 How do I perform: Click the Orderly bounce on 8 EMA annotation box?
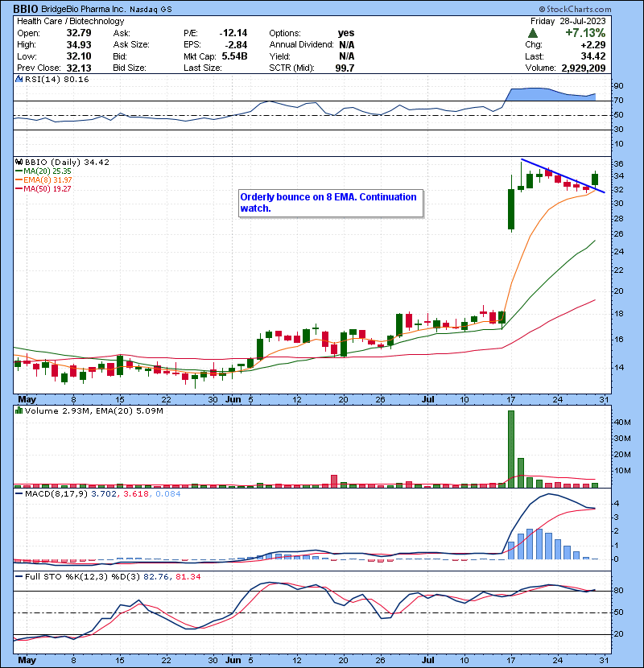(x=331, y=203)
